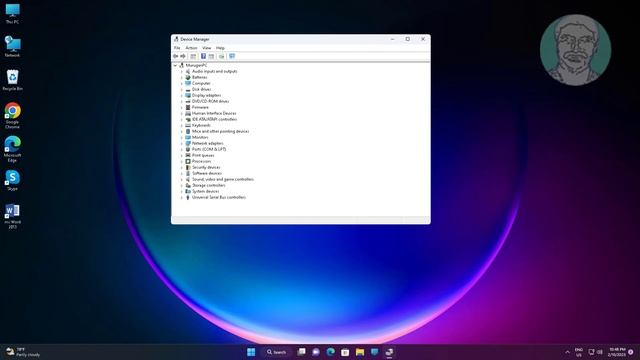Viewport: 640px width, 360px height.
Task: Select the Network adapters label
Action: pos(208,143)
